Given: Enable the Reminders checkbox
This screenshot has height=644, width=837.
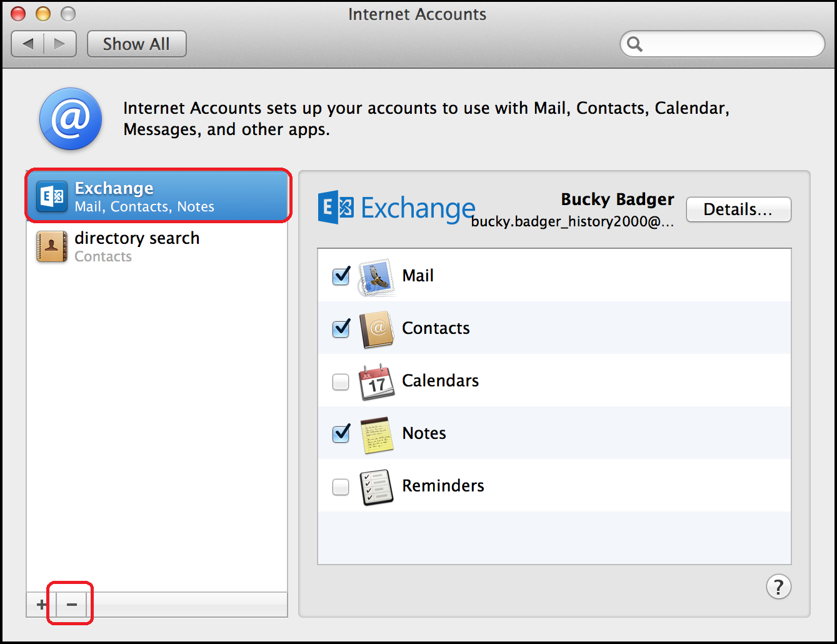Looking at the screenshot, I should tap(341, 486).
